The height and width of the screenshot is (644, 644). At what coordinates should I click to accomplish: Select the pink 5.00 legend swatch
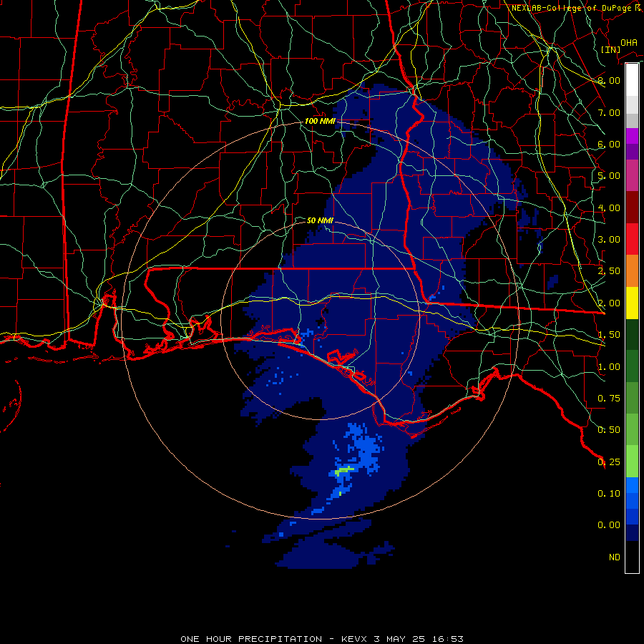[x=632, y=176]
